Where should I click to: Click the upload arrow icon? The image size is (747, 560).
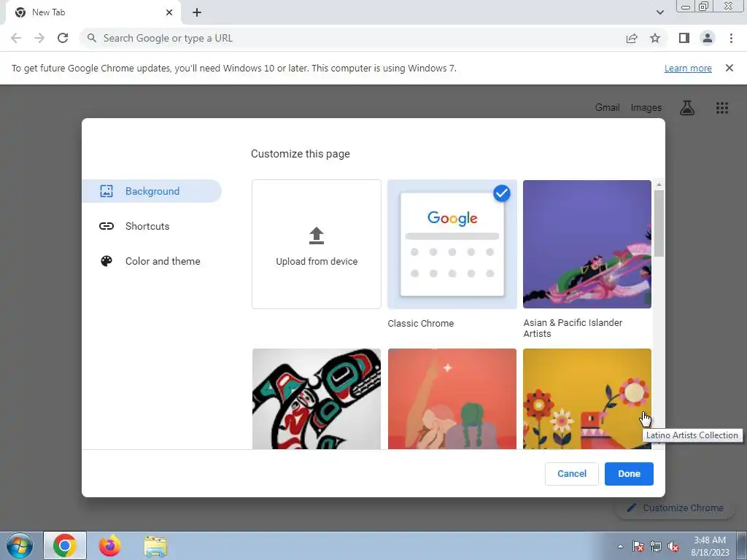click(x=317, y=236)
